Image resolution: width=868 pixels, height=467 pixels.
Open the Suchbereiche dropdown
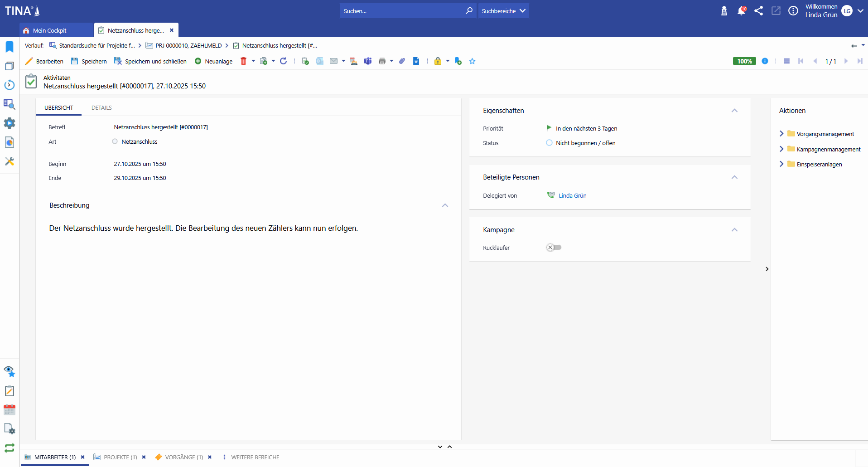(503, 11)
